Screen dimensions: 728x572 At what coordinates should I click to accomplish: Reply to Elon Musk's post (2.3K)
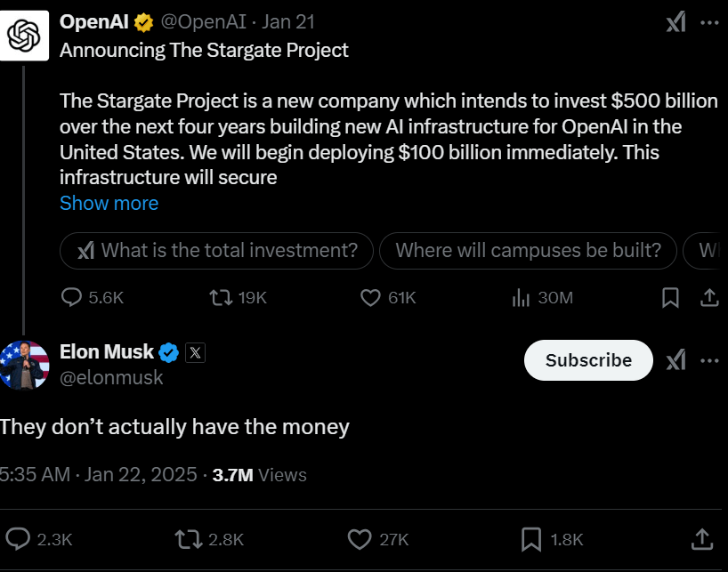point(19,538)
